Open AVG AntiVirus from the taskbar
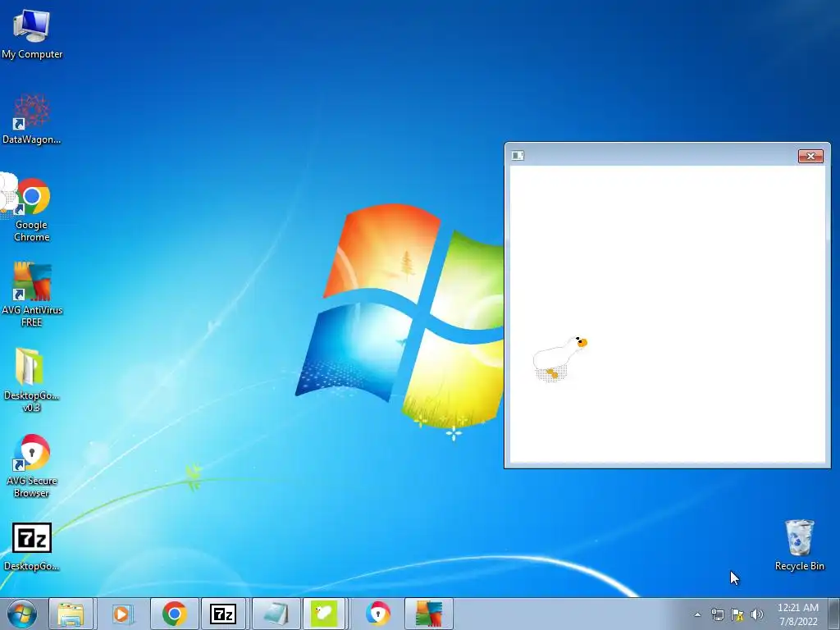Image resolution: width=840 pixels, height=630 pixels. point(428,614)
